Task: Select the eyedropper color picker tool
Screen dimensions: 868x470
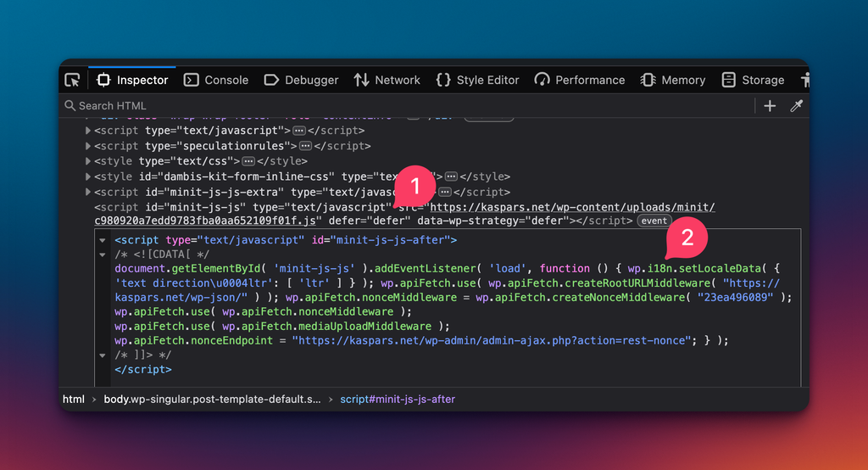Action: (x=796, y=105)
